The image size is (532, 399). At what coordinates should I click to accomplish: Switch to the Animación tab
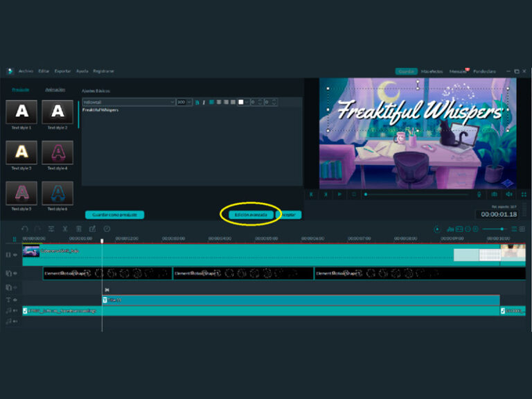[x=55, y=90]
